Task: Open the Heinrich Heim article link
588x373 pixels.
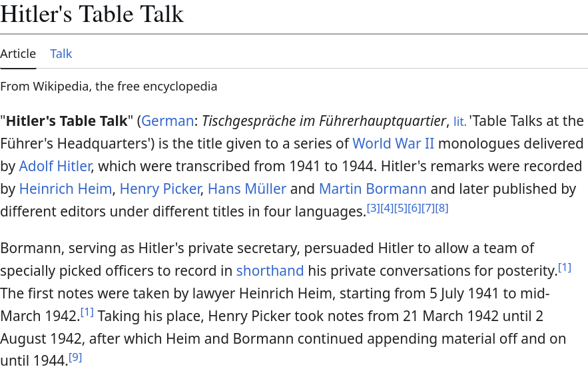Action: [65, 188]
